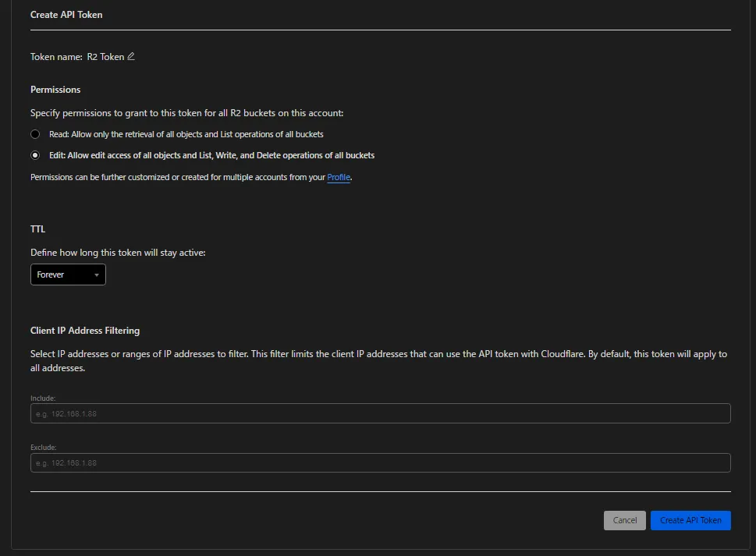The height and width of the screenshot is (556, 756).
Task: Select the Read permission radio button
Action: (35, 134)
